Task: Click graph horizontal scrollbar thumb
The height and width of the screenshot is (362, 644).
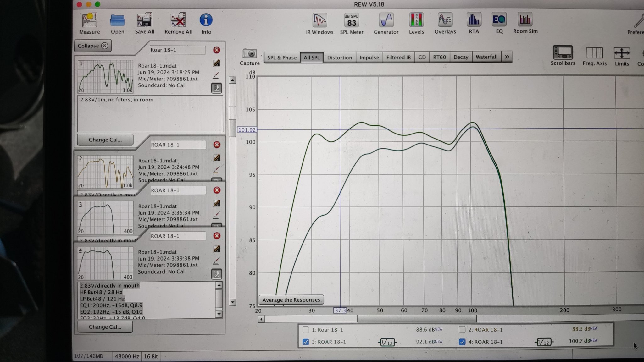Action: 417,319
